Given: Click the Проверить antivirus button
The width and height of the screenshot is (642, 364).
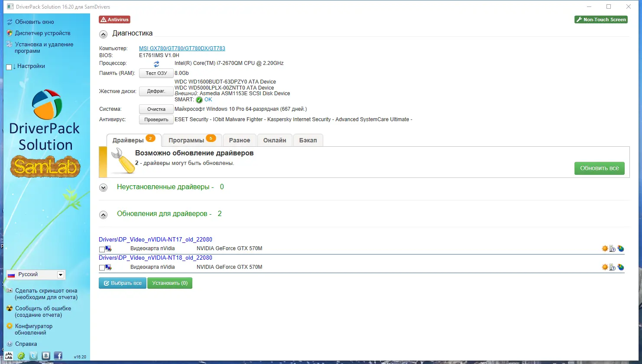Looking at the screenshot, I should click(156, 120).
